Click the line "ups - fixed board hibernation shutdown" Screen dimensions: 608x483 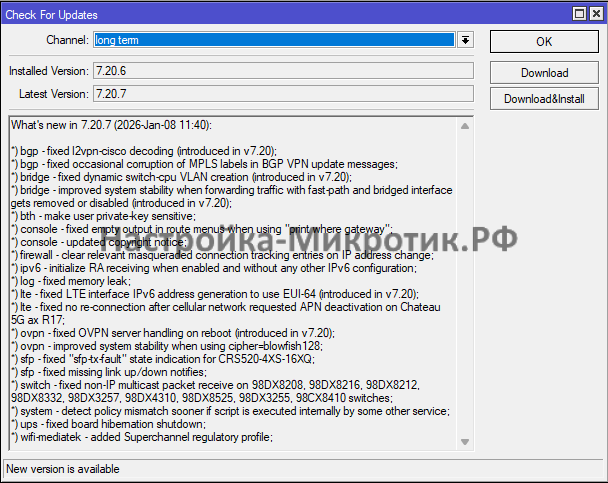click(x=109, y=424)
